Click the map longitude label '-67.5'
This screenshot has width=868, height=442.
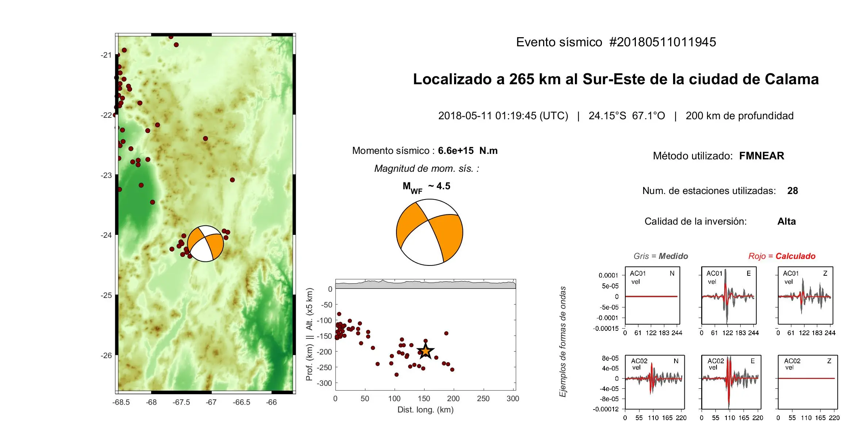181,402
